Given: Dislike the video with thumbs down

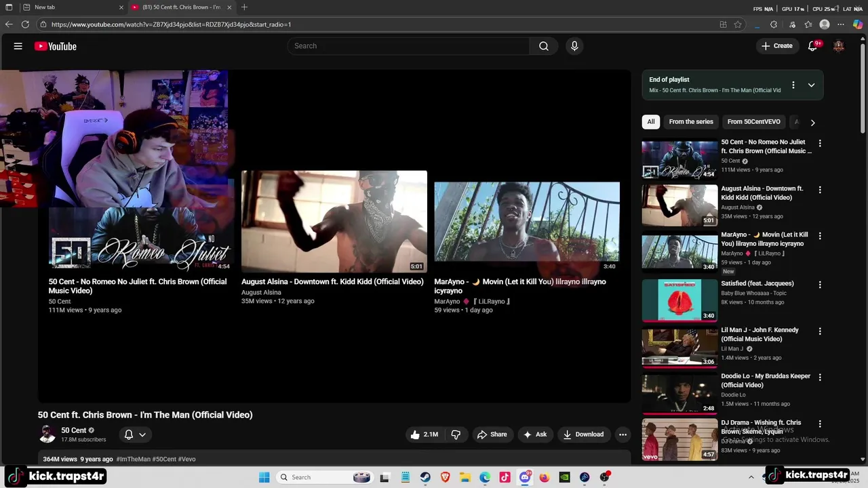Looking at the screenshot, I should pyautogui.click(x=456, y=434).
